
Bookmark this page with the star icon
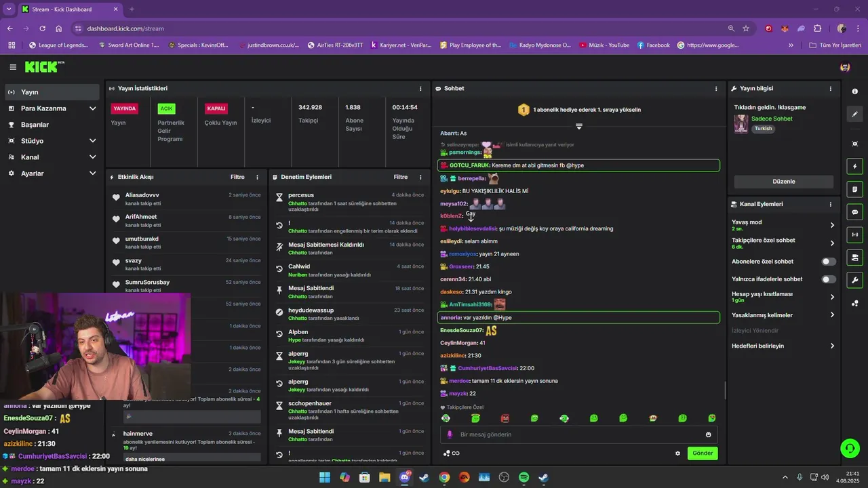746,28
